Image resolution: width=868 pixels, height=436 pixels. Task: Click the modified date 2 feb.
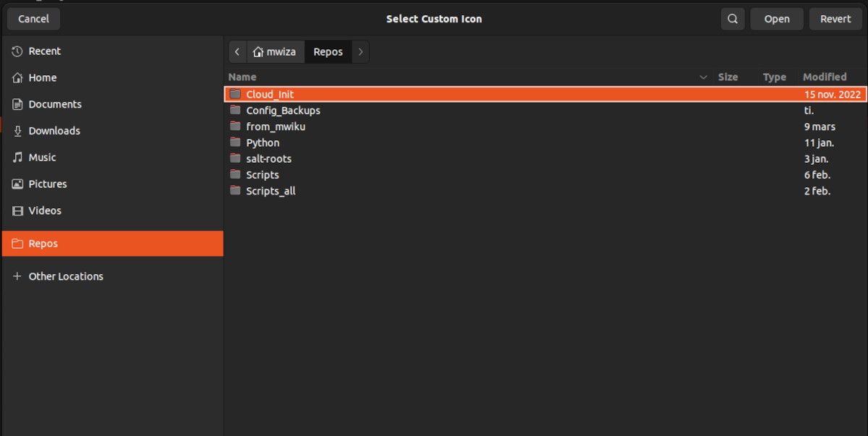click(817, 190)
